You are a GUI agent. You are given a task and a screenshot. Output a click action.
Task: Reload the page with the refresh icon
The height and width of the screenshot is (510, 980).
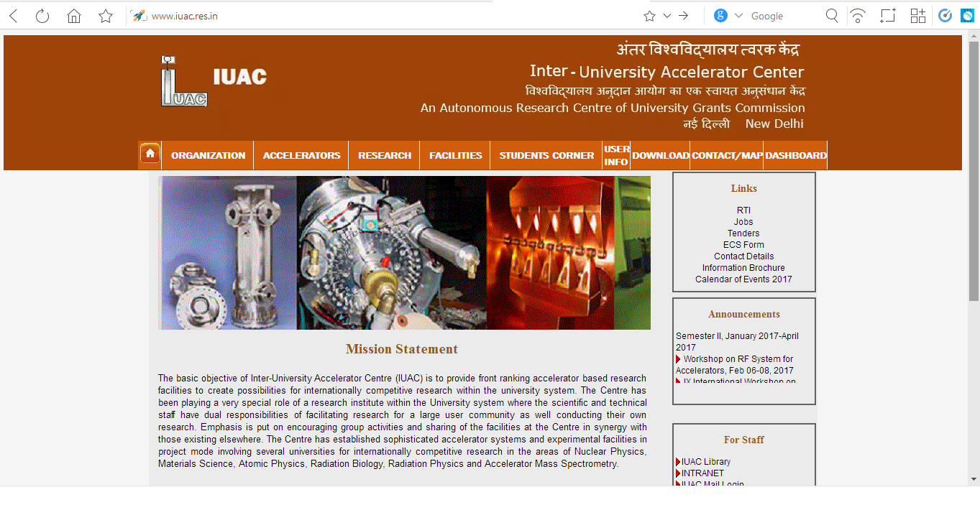pos(42,16)
